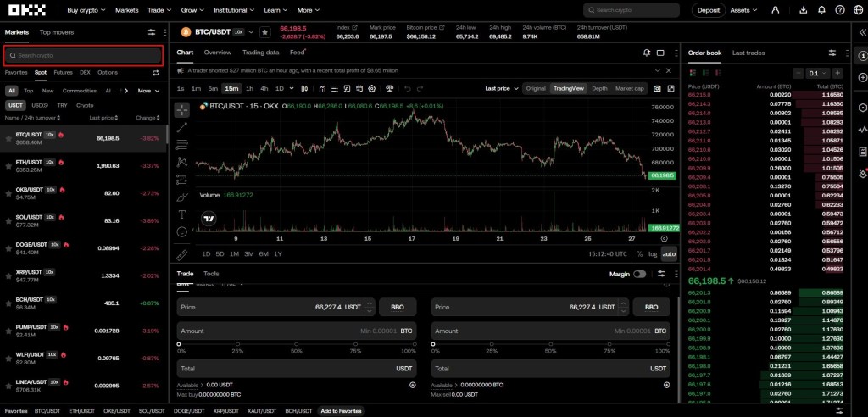
Task: Switch to the Tools tab
Action: coord(211,274)
